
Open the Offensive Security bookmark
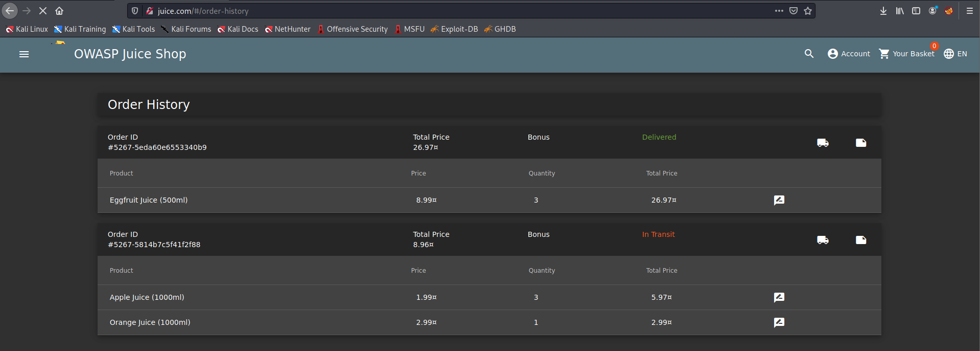click(x=352, y=29)
